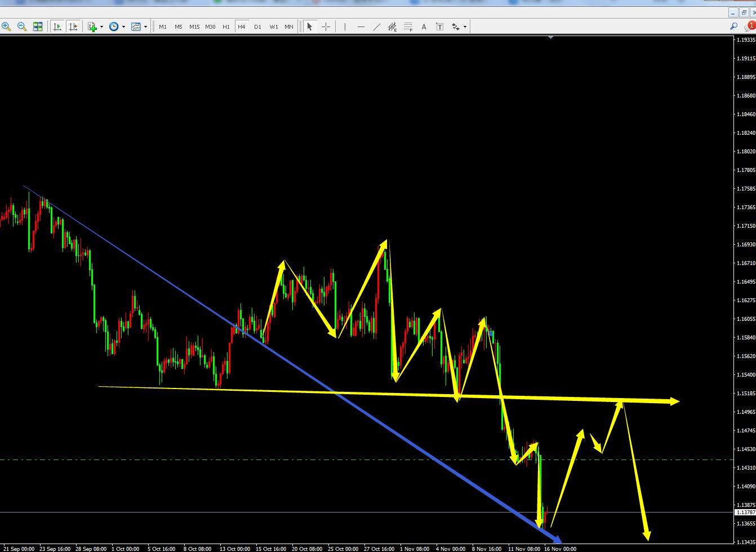This screenshot has height=552, width=756.
Task: Select the text 'A' drawing tool
Action: click(424, 27)
